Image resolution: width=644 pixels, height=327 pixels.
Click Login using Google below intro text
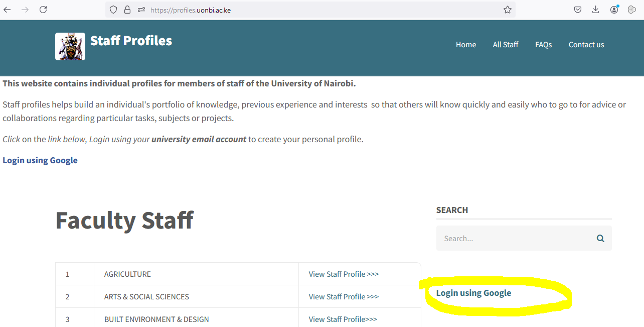pyautogui.click(x=40, y=160)
